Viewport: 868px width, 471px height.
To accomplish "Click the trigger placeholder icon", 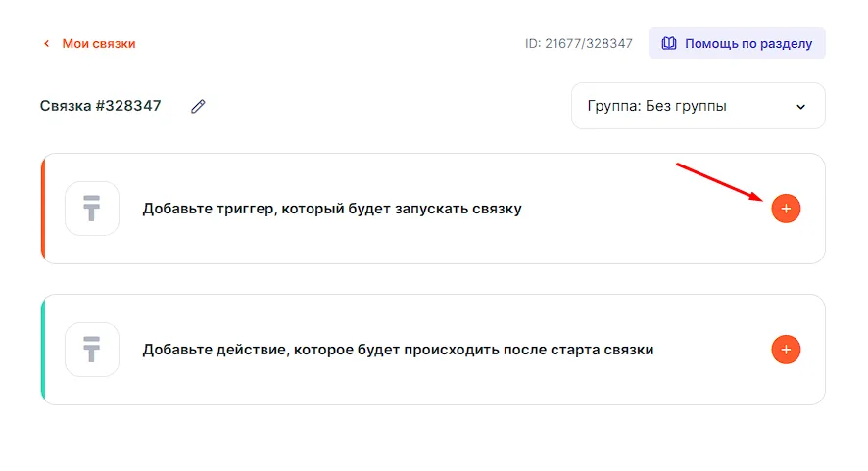I will (x=92, y=209).
